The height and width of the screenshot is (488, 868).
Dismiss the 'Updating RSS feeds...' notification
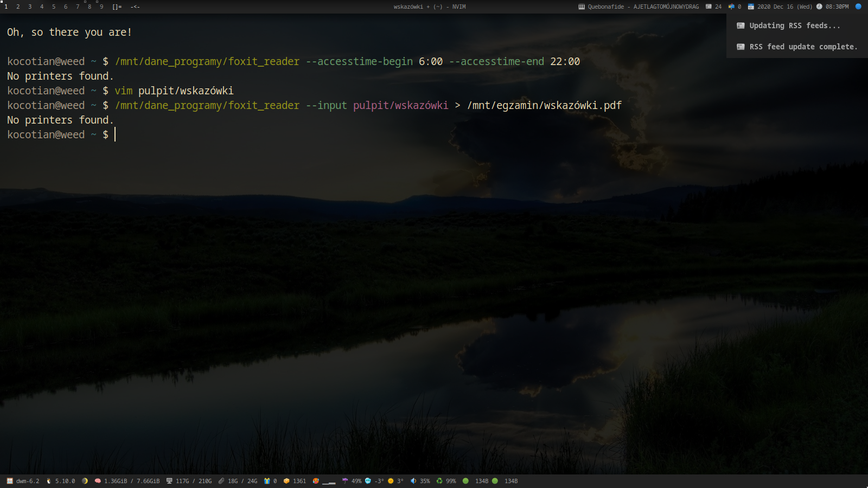[x=794, y=25]
